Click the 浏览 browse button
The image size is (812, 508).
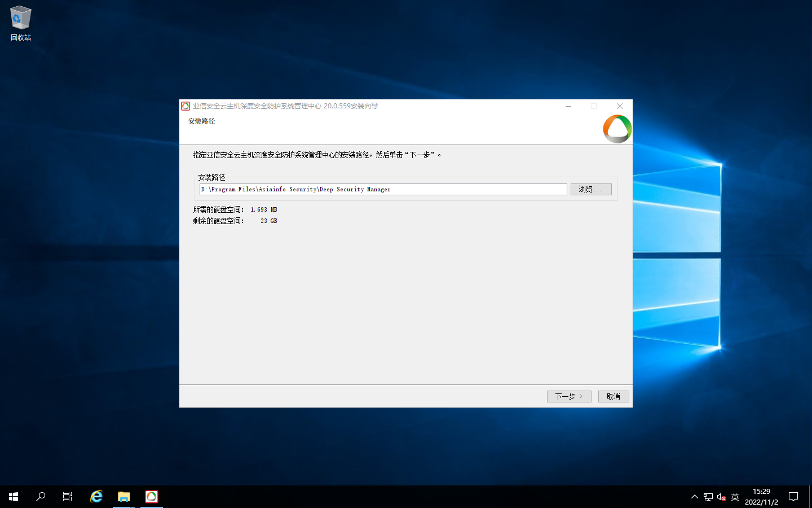(590, 189)
